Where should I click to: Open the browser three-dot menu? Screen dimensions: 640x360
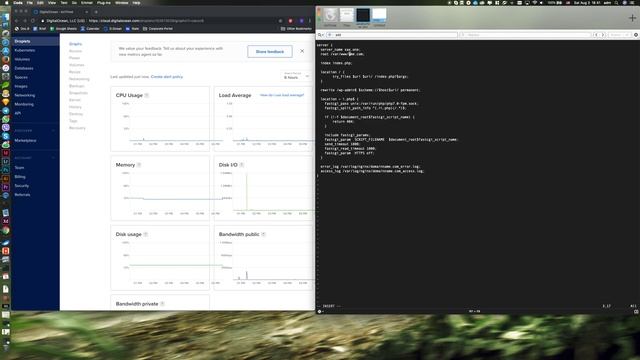point(310,20)
